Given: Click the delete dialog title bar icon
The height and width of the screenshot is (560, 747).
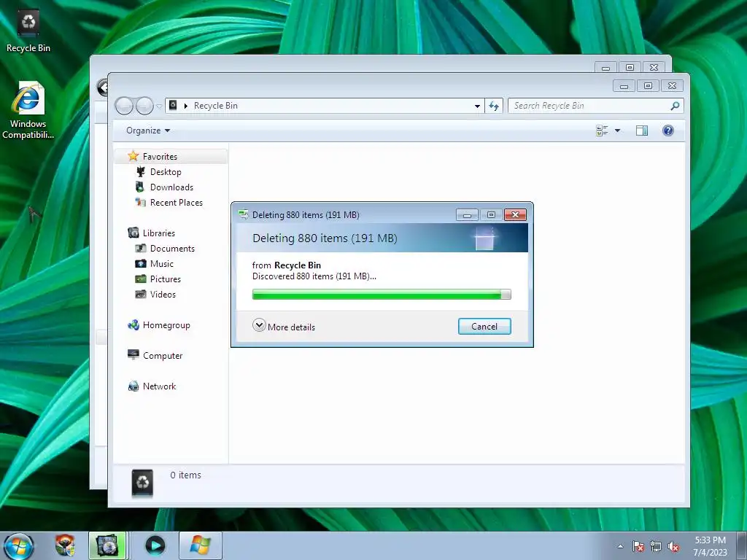Looking at the screenshot, I should coord(244,215).
